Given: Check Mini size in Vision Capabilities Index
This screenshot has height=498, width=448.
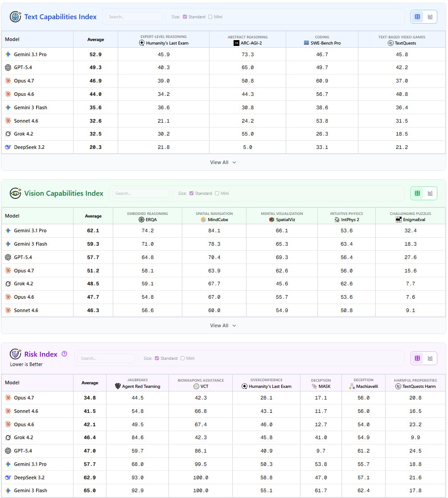Looking at the screenshot, I should pyautogui.click(x=217, y=193).
